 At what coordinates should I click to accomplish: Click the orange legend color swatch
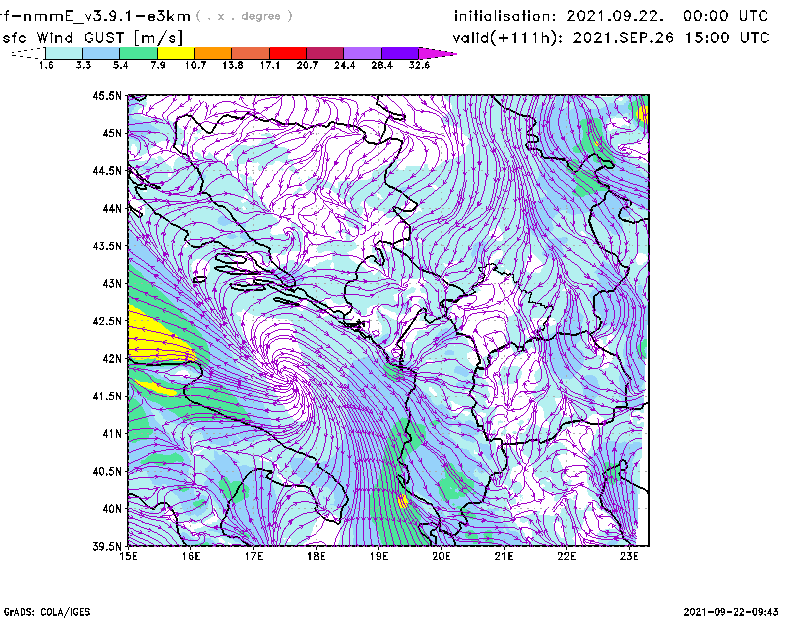click(x=213, y=53)
